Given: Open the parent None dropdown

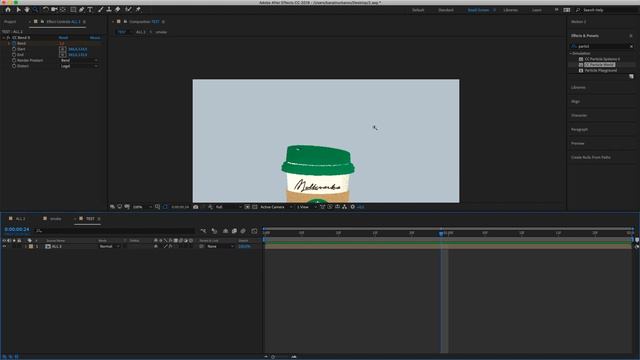Looking at the screenshot, I should (220, 247).
